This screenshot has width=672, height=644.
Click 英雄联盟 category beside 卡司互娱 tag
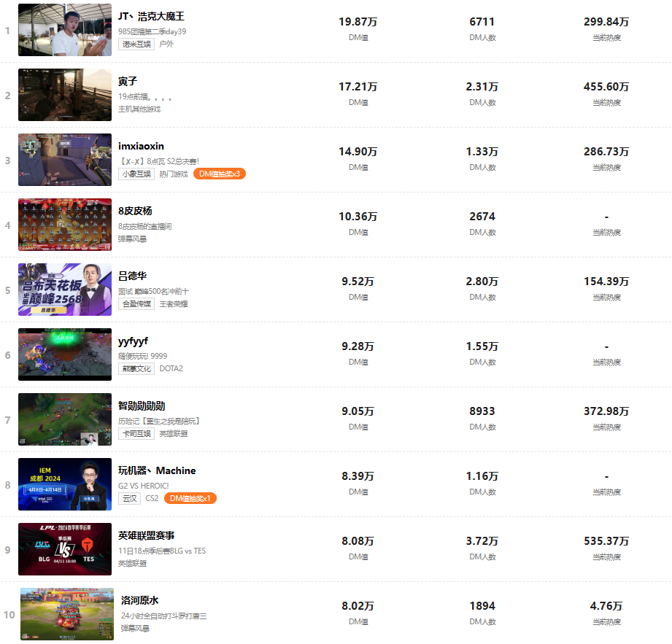point(174,434)
